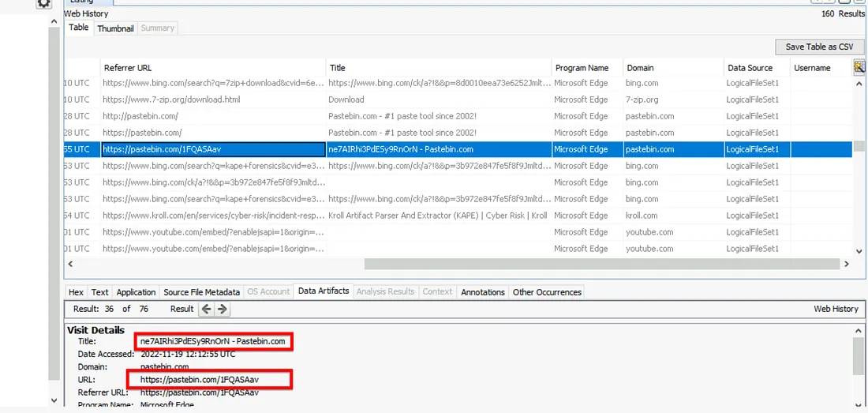Show the Source File Metadata tab
The height and width of the screenshot is (413, 868).
pos(201,292)
